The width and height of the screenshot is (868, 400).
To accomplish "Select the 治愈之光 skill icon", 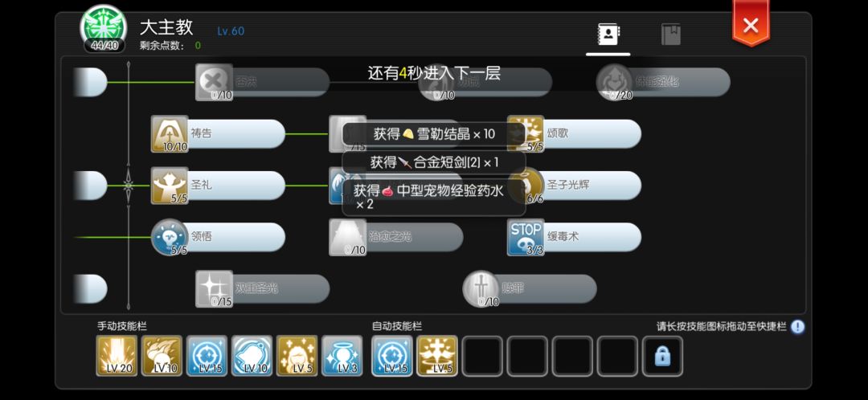I will [x=348, y=237].
